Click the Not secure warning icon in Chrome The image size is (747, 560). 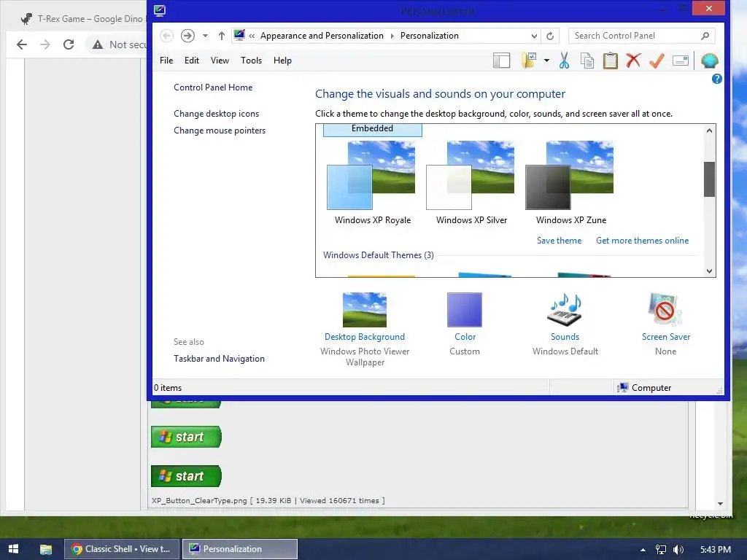pos(98,44)
